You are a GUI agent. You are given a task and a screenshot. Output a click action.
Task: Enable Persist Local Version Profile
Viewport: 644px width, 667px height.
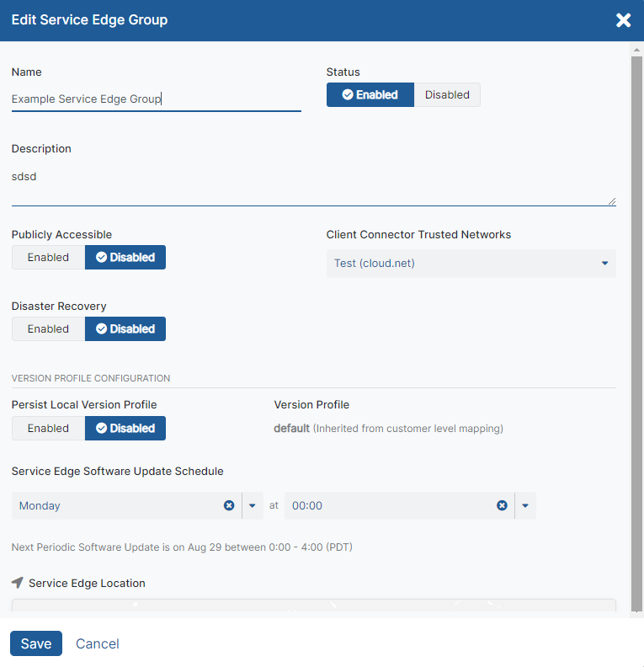pos(48,429)
